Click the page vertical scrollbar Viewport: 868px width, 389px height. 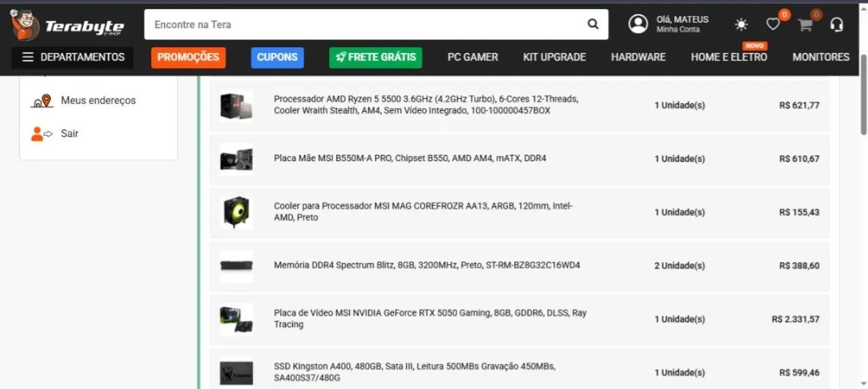click(863, 95)
